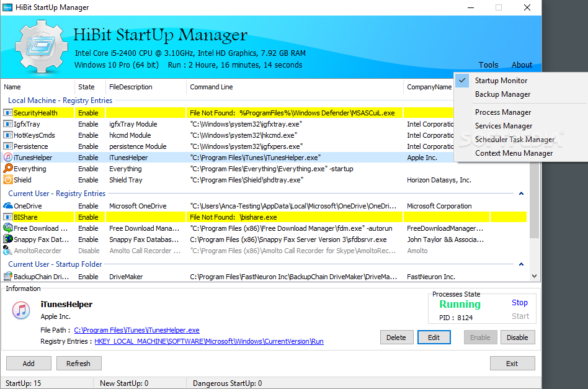Click the Refresh button

78,363
